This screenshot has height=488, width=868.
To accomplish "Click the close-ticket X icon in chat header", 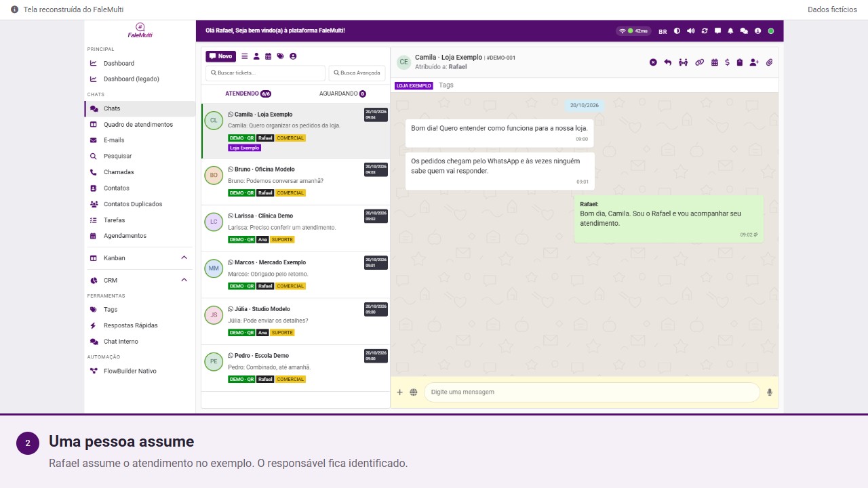I will 653,62.
